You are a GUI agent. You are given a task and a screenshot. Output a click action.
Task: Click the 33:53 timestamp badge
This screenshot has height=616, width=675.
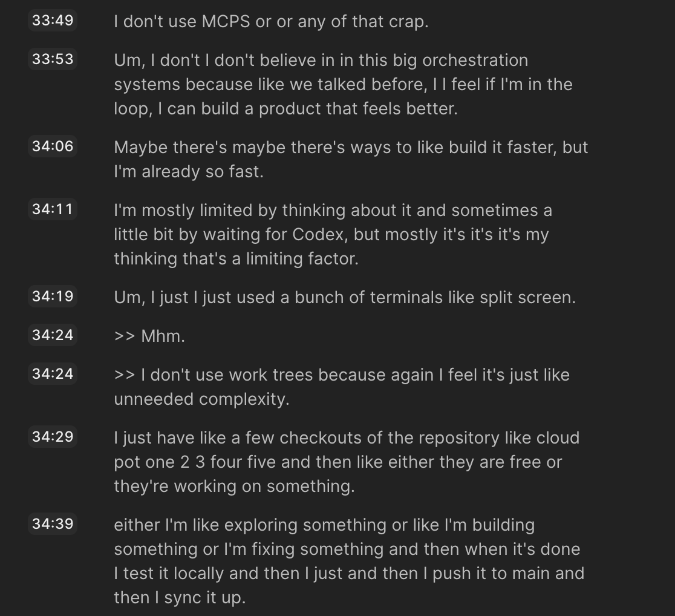pyautogui.click(x=53, y=59)
